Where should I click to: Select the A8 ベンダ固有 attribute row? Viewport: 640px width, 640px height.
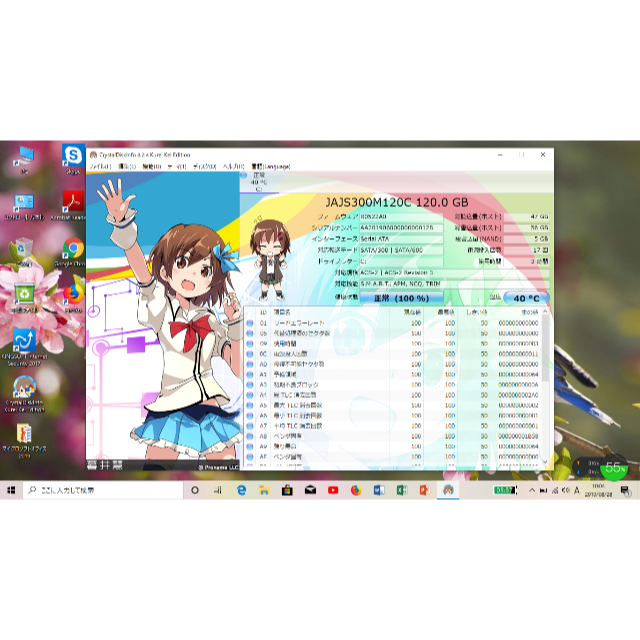click(x=393, y=436)
